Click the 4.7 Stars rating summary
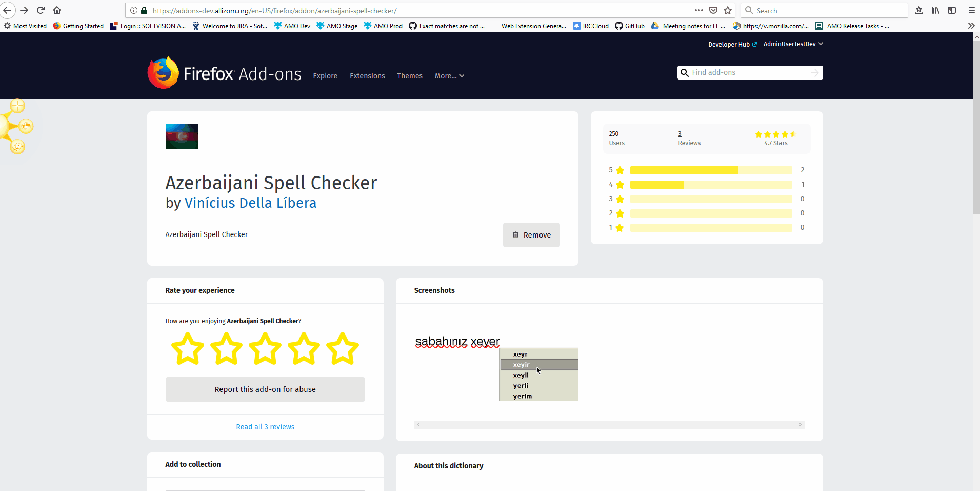980x491 pixels. click(x=775, y=139)
